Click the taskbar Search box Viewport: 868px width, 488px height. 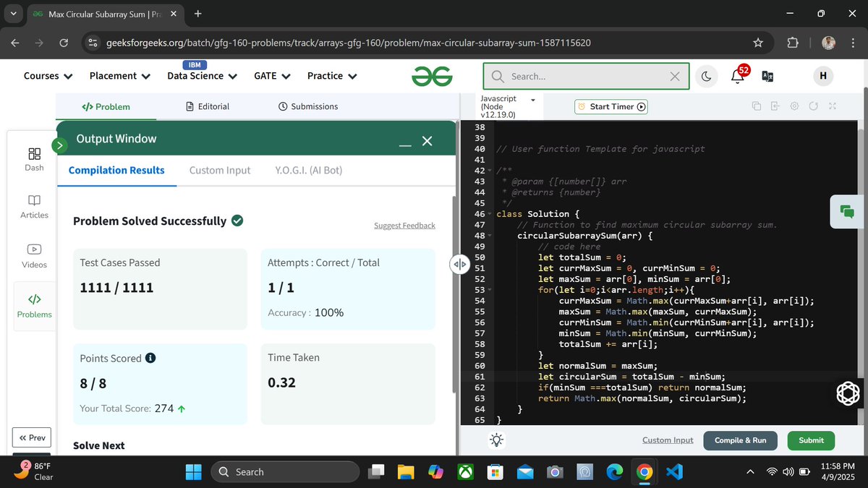(285, 472)
